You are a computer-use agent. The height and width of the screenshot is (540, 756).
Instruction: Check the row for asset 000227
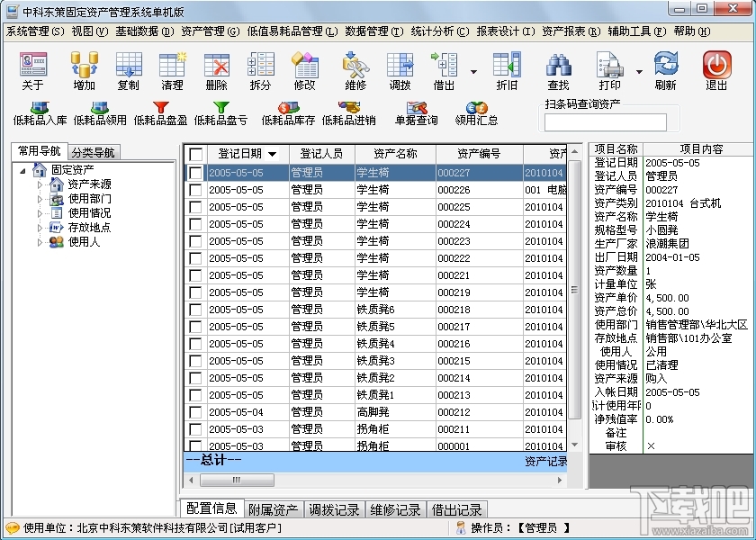click(x=196, y=173)
